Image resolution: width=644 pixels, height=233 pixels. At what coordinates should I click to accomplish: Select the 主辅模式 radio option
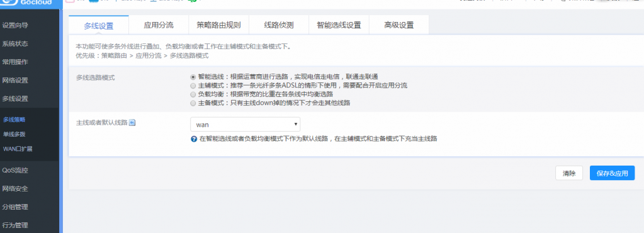coord(193,86)
